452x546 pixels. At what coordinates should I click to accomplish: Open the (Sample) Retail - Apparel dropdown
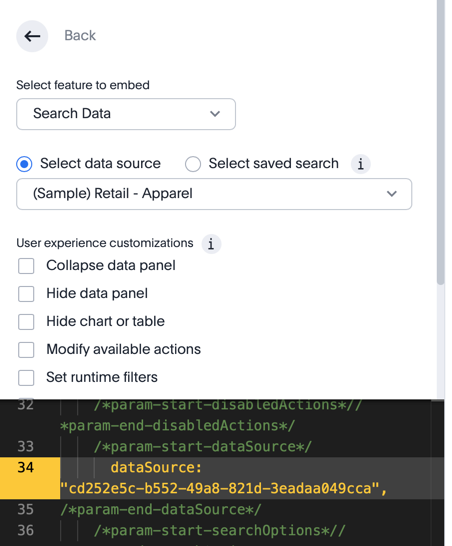coord(214,194)
